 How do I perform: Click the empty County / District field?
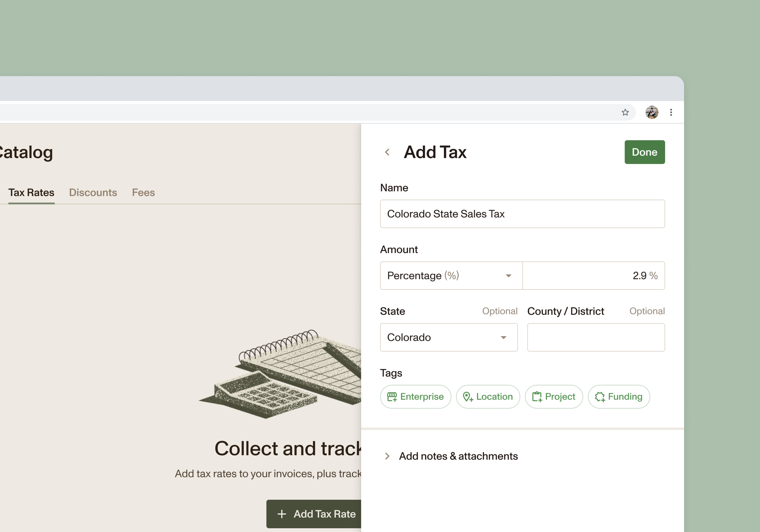coord(596,337)
